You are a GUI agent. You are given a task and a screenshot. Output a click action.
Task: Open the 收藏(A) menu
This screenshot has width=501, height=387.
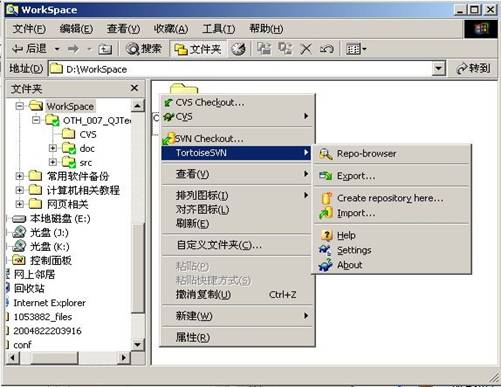pyautogui.click(x=171, y=29)
